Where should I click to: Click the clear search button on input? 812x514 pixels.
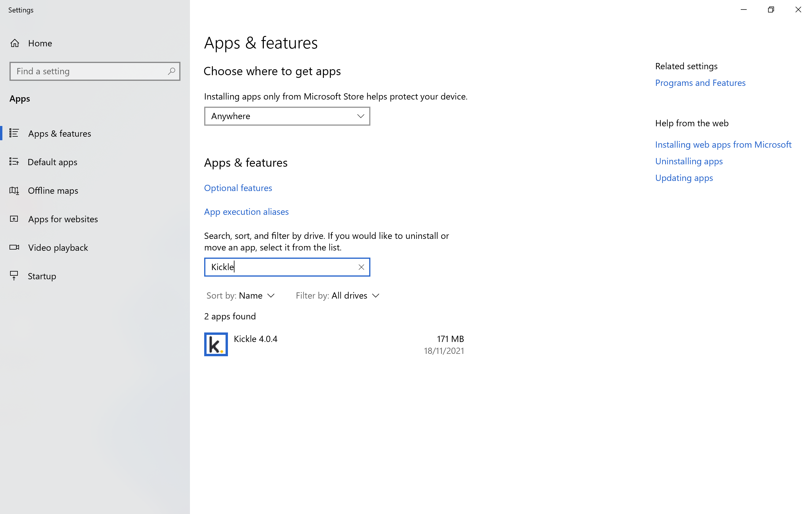tap(361, 267)
